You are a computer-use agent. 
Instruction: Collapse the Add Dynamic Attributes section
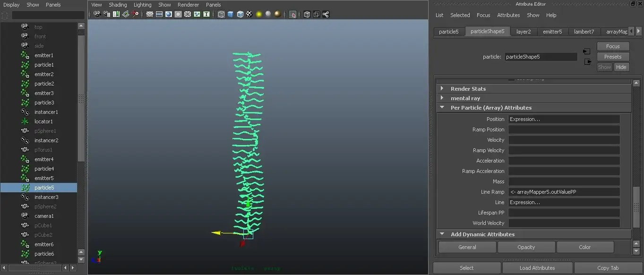(442, 234)
